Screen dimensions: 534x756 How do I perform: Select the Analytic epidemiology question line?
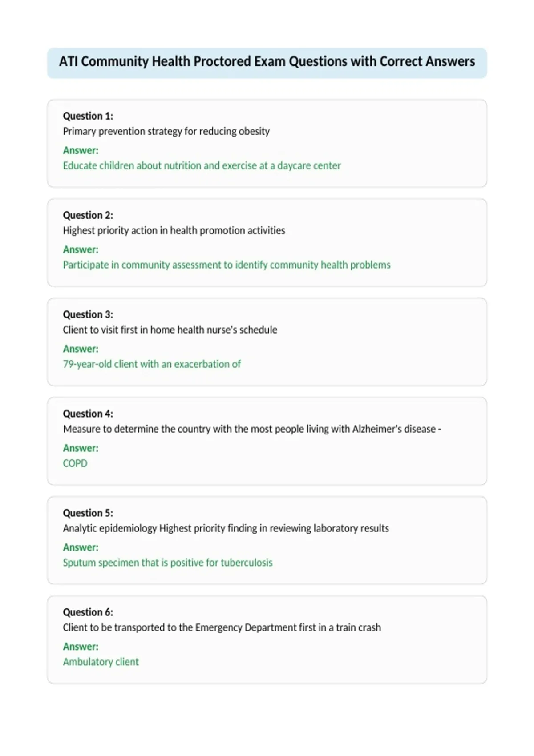click(x=226, y=528)
